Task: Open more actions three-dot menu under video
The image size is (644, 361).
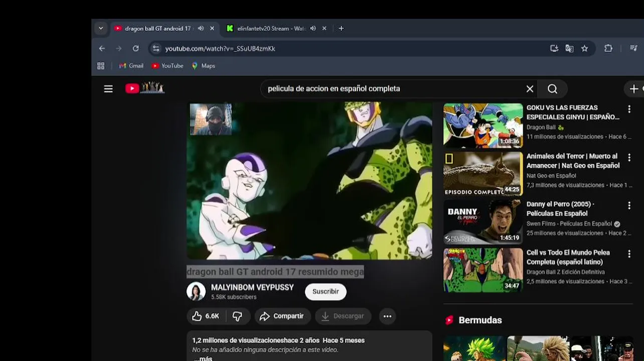Action: click(387, 316)
